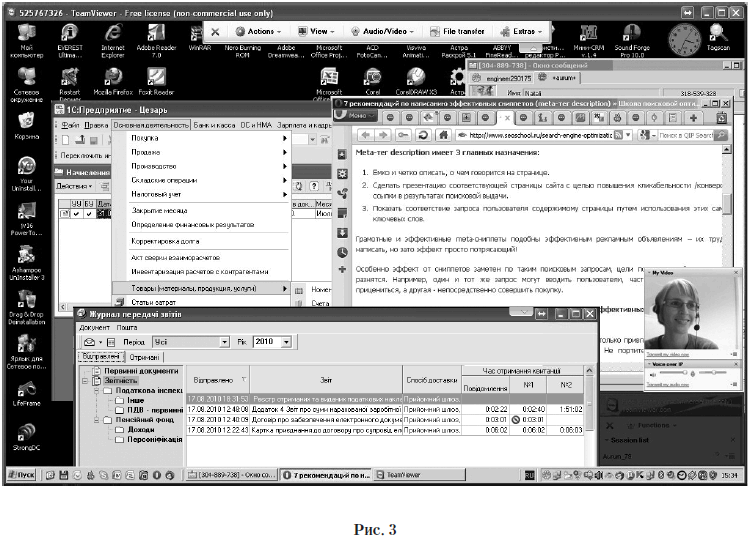
Task: Switch to the Отримані tab
Action: click(x=146, y=357)
